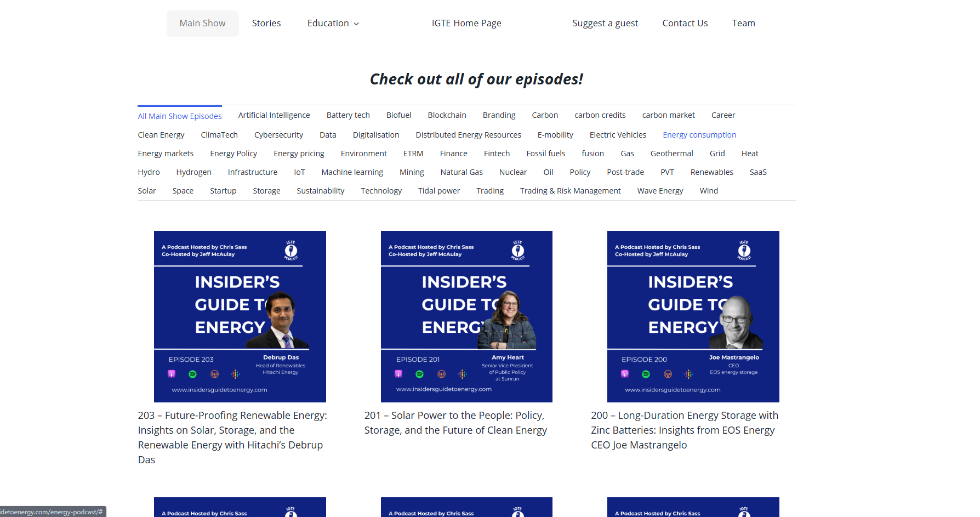980x517 pixels.
Task: Open the Main Show nav item
Action: click(x=202, y=23)
